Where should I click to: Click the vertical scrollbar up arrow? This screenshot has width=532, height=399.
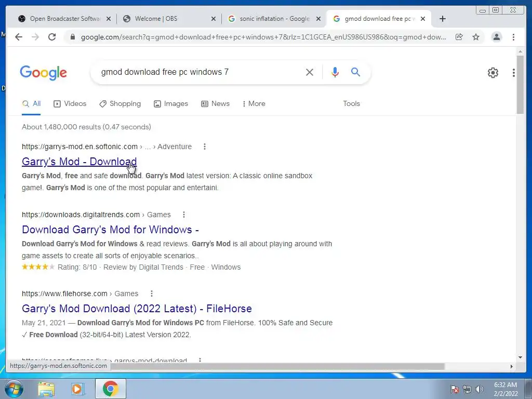pyautogui.click(x=520, y=51)
